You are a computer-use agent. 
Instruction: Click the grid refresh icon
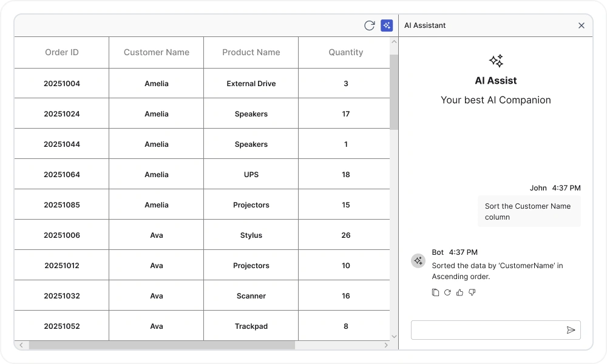point(369,25)
